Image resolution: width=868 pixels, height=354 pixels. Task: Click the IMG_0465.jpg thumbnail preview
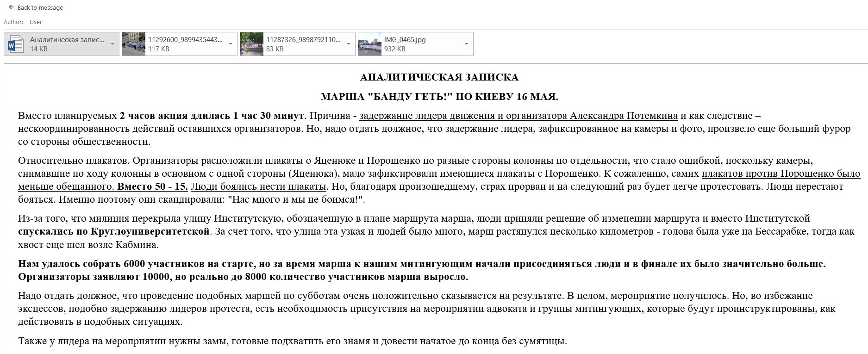[x=370, y=44]
